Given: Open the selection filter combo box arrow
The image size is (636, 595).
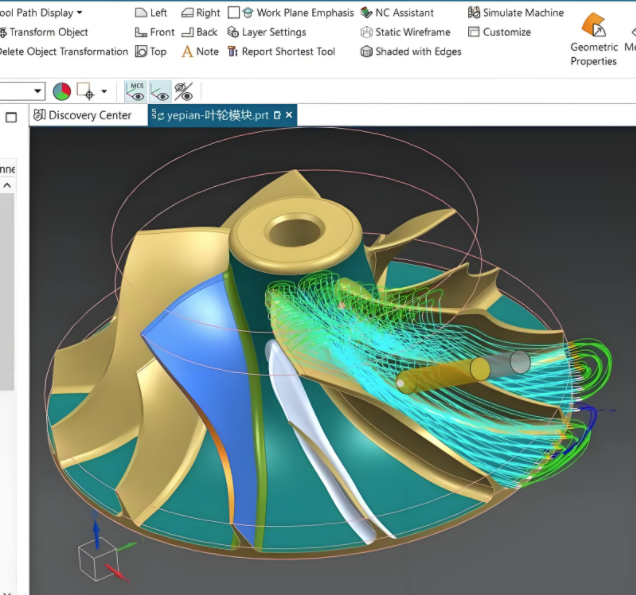Looking at the screenshot, I should [x=38, y=91].
